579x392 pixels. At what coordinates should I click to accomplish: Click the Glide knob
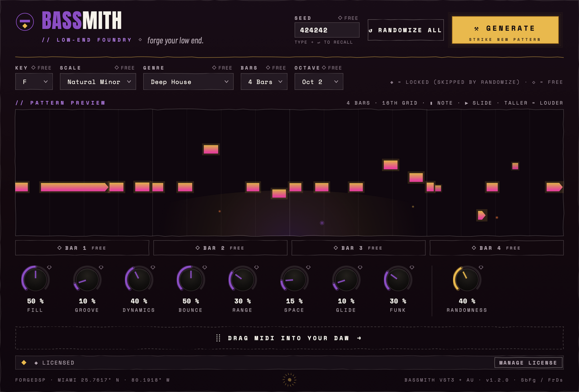tap(346, 279)
